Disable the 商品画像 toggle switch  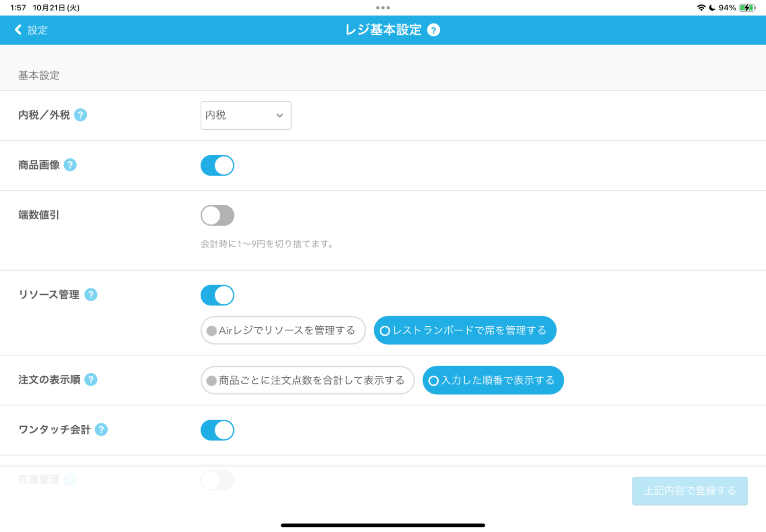pos(218,165)
